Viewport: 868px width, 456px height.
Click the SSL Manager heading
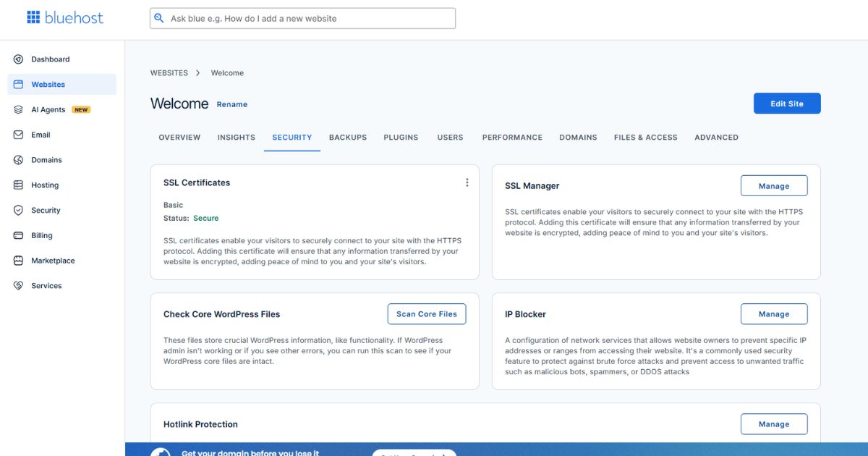click(x=532, y=186)
